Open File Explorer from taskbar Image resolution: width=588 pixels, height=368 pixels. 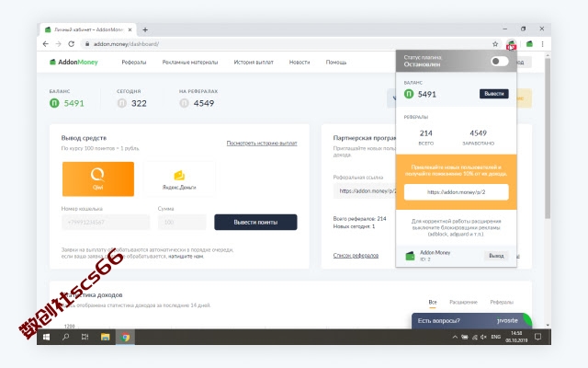point(105,337)
